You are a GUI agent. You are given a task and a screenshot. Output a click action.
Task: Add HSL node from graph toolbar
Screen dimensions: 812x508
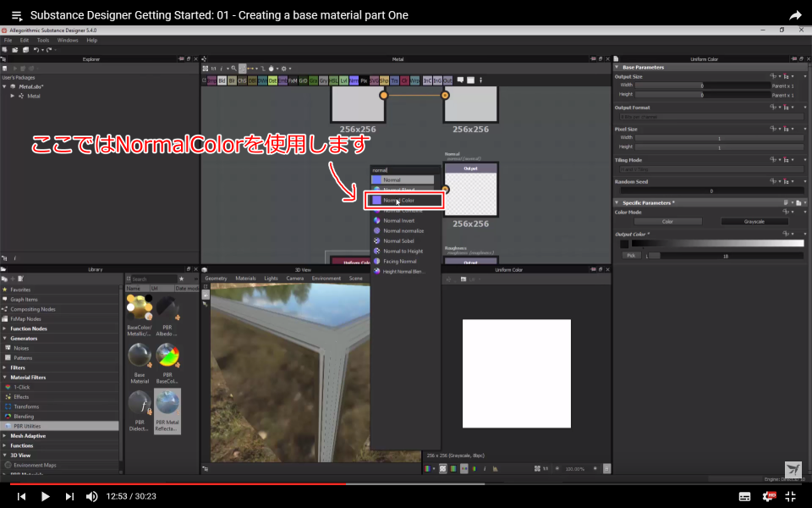[x=333, y=81]
